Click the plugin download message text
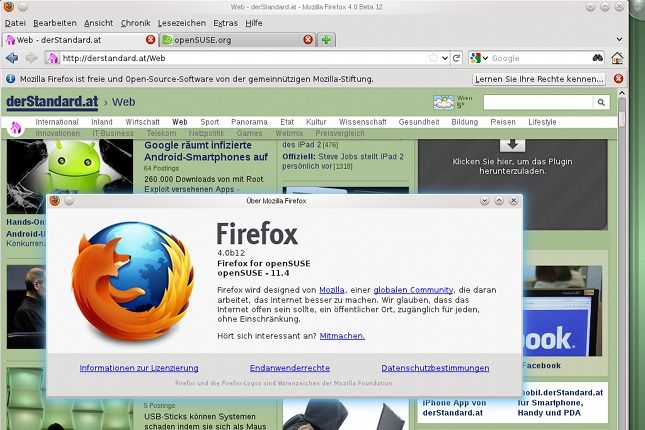 tap(512, 166)
